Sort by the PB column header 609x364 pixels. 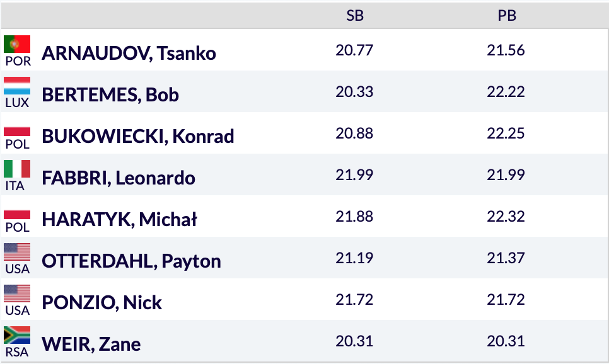506,16
